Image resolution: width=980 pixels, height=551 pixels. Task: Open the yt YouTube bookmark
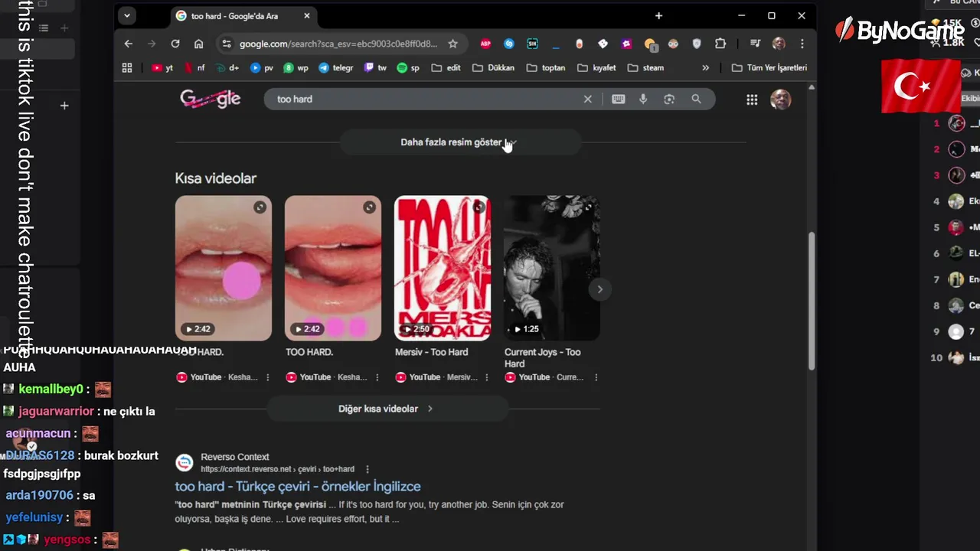[x=162, y=67]
